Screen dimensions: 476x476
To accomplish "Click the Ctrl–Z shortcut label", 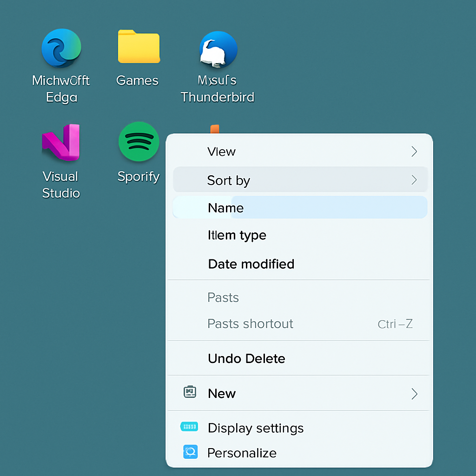I will [x=395, y=324].
